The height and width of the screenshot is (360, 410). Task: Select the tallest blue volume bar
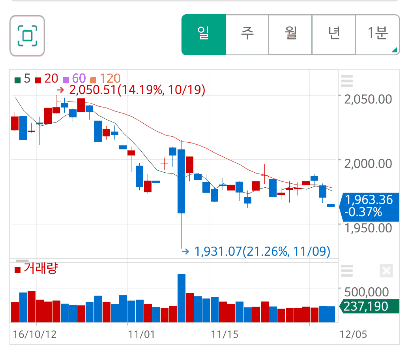(x=181, y=298)
